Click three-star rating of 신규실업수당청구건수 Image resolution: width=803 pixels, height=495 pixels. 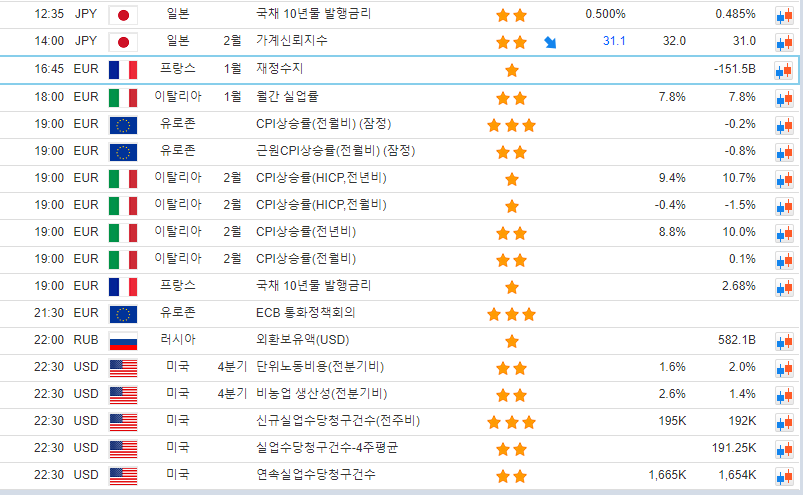[511, 421]
